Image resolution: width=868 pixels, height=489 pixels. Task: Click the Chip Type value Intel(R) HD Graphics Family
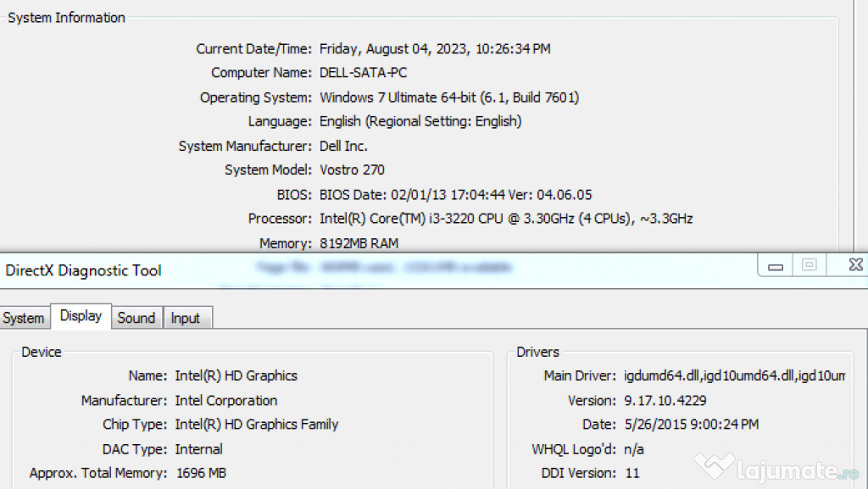pyautogui.click(x=256, y=425)
